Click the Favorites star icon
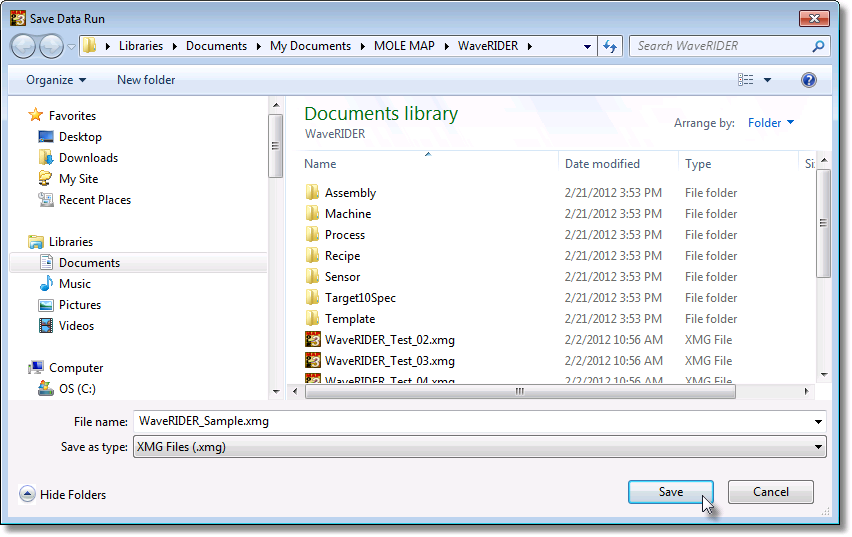Image resolution: width=852 pixels, height=537 pixels. (36, 115)
